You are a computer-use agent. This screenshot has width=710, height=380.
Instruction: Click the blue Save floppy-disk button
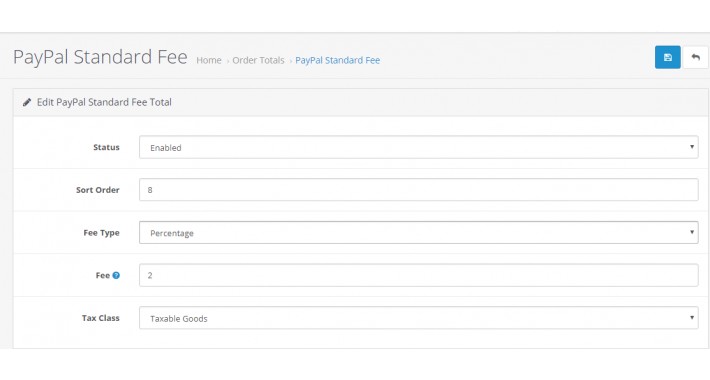pyautogui.click(x=667, y=57)
